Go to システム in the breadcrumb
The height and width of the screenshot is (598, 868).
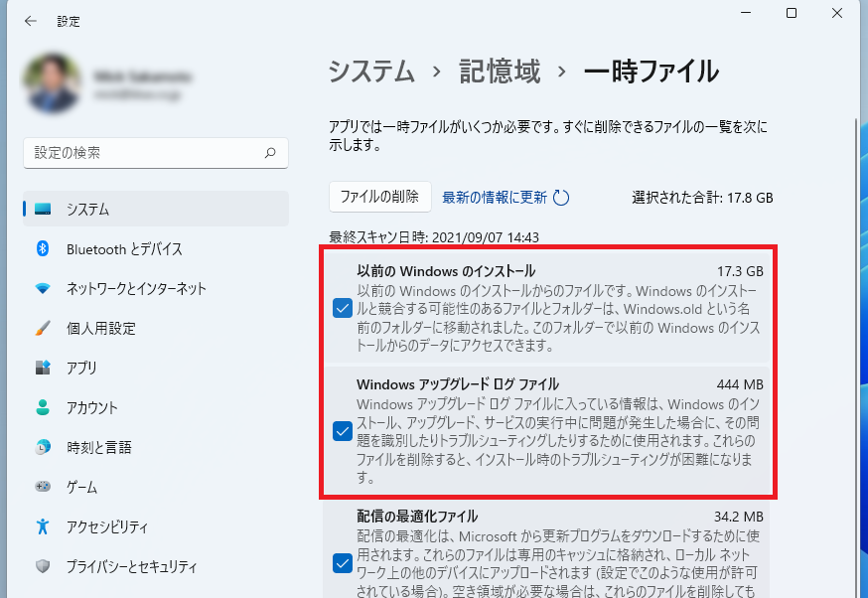[x=371, y=72]
